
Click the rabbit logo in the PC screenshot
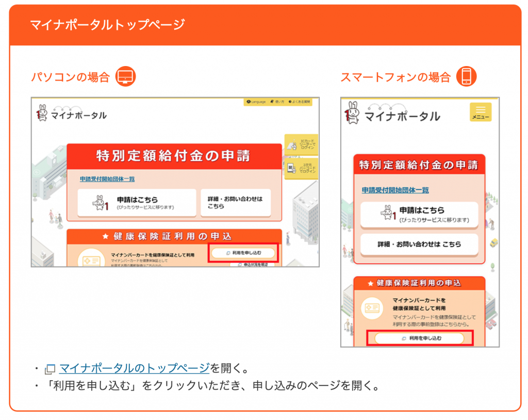click(42, 112)
